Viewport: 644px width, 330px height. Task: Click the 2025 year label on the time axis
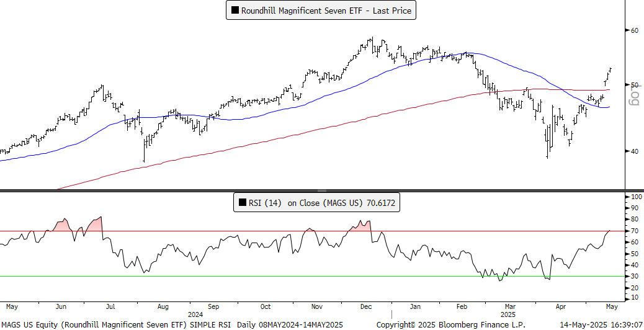click(x=508, y=315)
